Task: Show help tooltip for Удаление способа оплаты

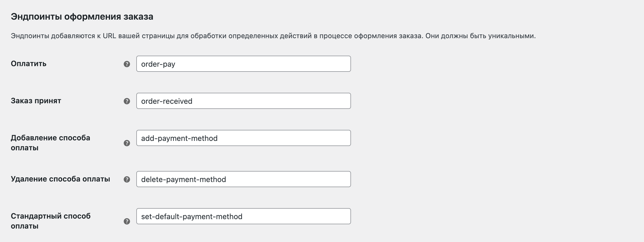Action: pos(127,179)
